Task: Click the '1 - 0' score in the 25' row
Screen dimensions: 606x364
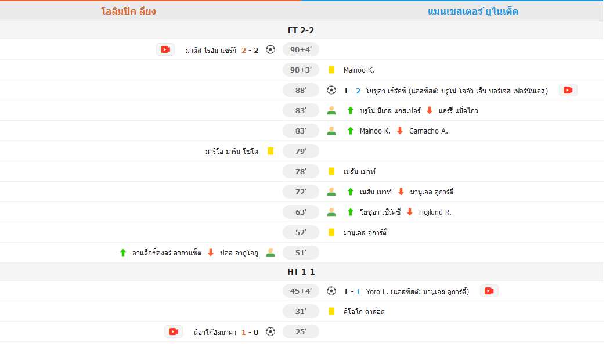Action: [250, 332]
